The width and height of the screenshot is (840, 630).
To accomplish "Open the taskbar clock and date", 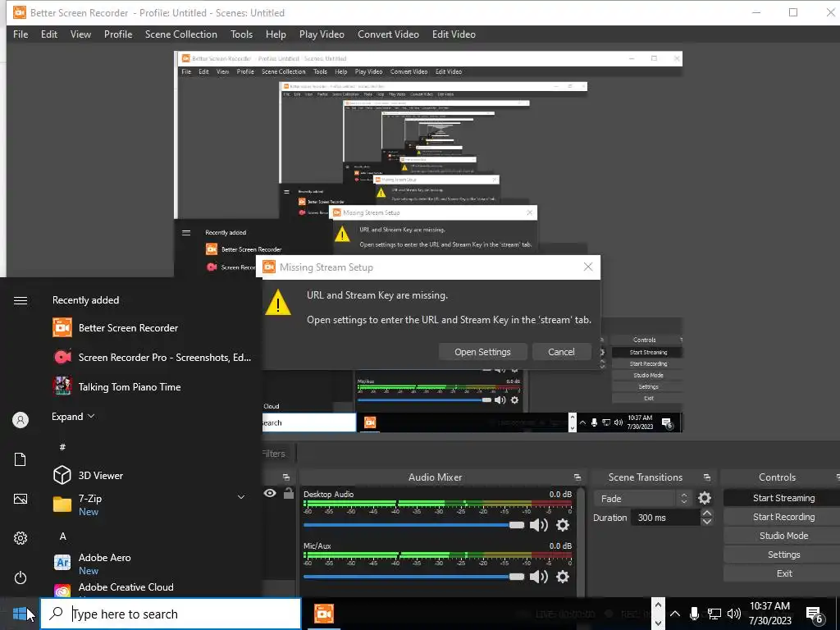I will [769, 614].
